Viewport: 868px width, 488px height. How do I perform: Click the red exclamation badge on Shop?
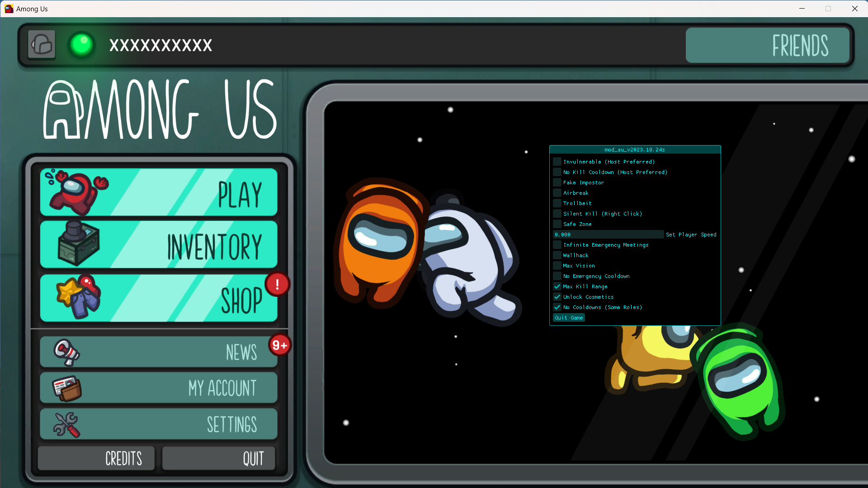tap(277, 284)
